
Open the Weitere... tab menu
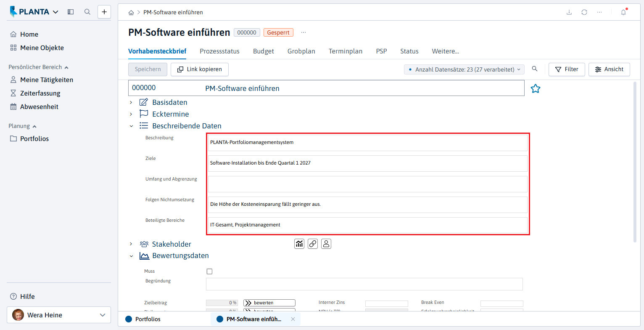click(x=446, y=51)
